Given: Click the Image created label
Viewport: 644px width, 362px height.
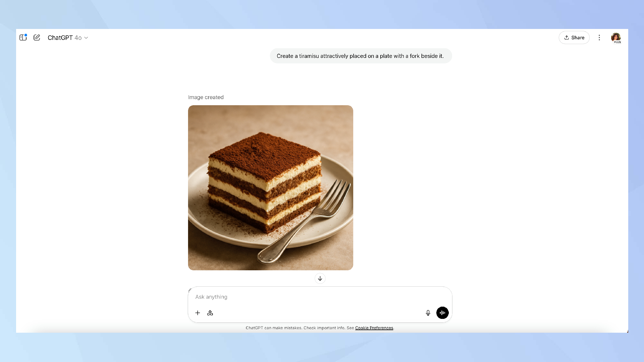Looking at the screenshot, I should click(x=206, y=97).
